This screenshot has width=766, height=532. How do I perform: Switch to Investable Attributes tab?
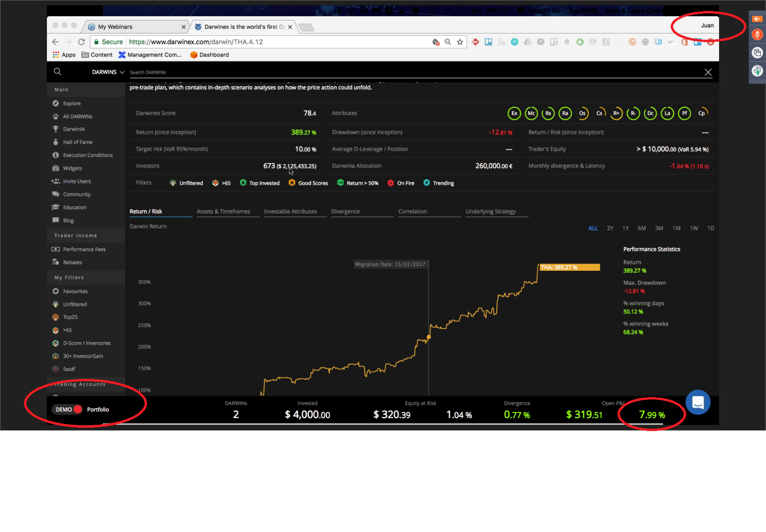pyautogui.click(x=295, y=211)
